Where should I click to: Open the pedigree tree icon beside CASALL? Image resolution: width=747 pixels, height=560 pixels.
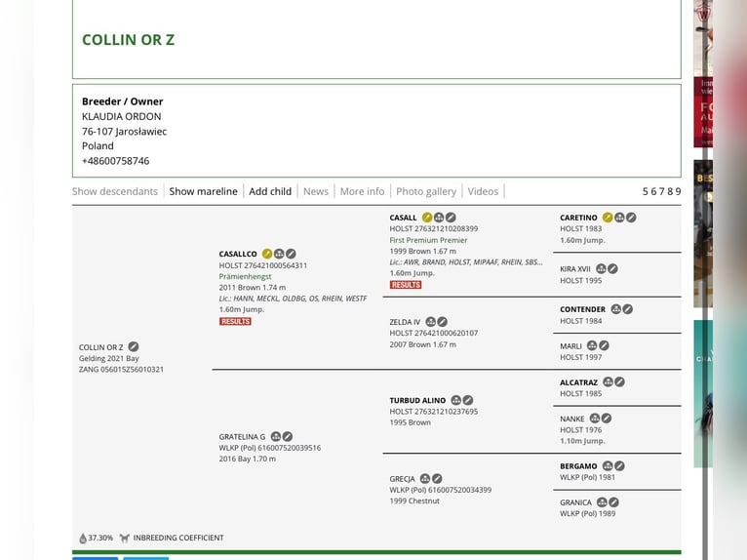click(x=439, y=218)
